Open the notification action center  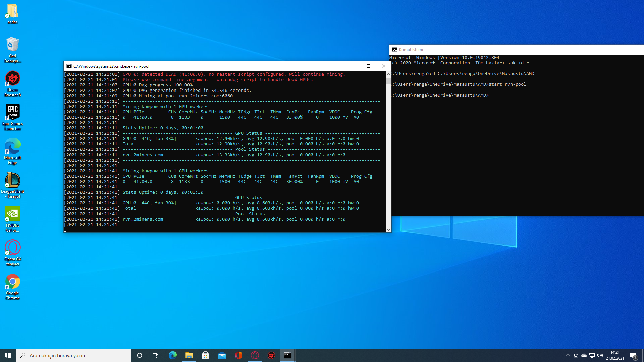[633, 355]
